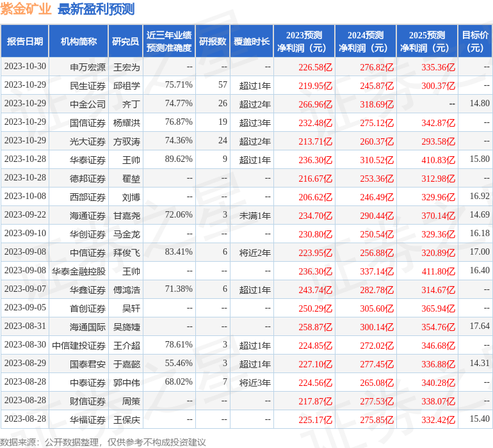The image size is (493, 448).
Task: Click target price 14.80
Action: pos(480,104)
